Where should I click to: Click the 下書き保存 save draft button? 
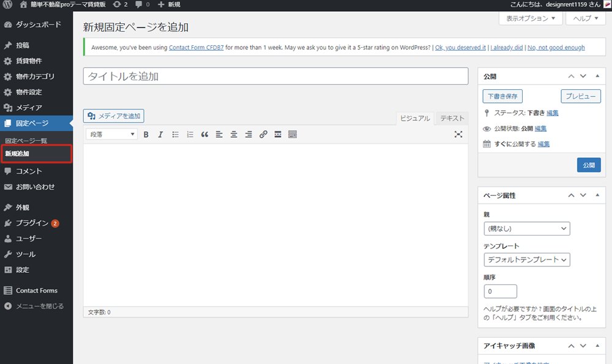click(502, 97)
